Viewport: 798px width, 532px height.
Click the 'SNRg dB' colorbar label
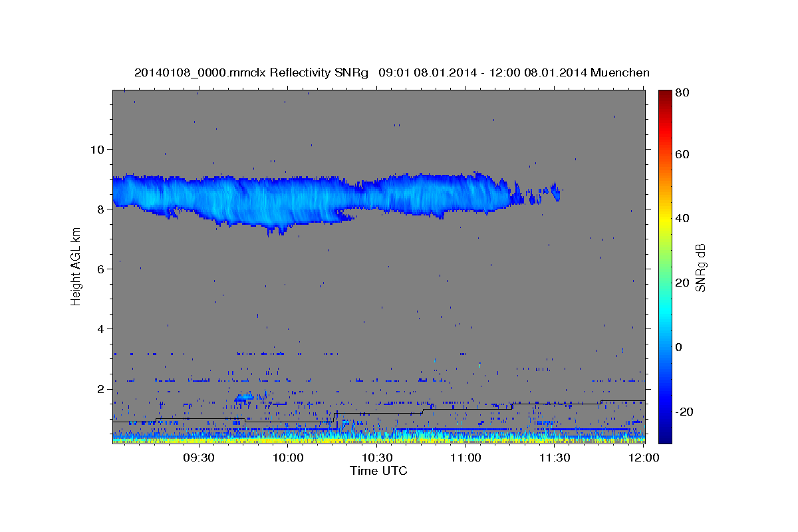click(x=701, y=267)
